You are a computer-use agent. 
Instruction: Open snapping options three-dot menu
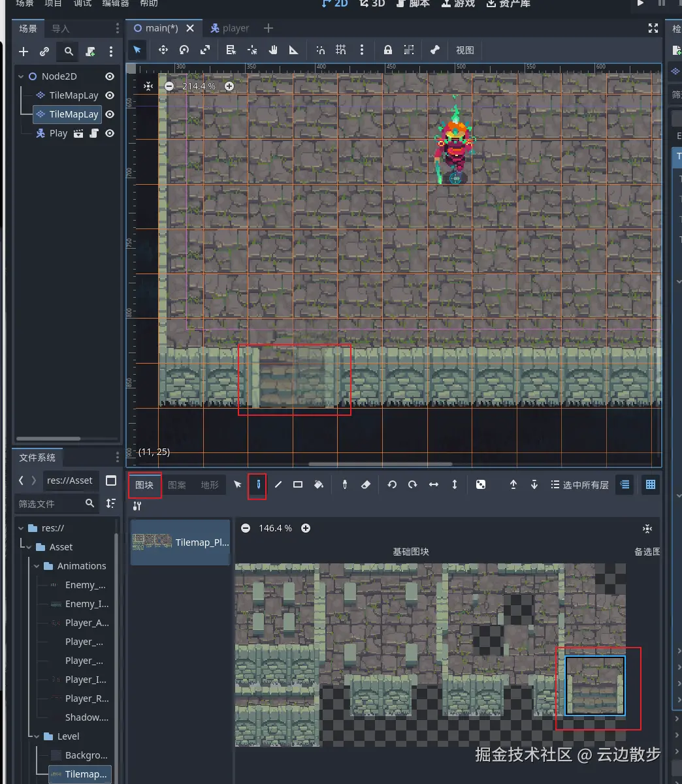(362, 50)
